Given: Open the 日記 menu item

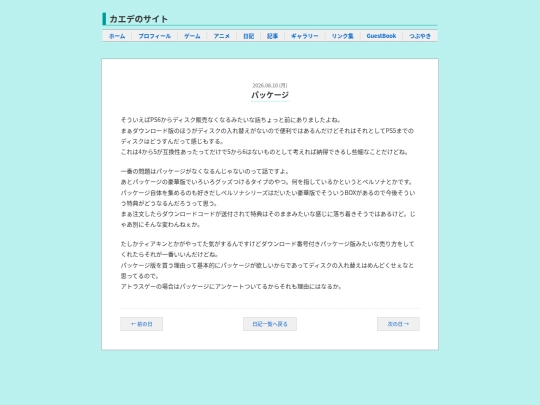Looking at the screenshot, I should pos(249,36).
